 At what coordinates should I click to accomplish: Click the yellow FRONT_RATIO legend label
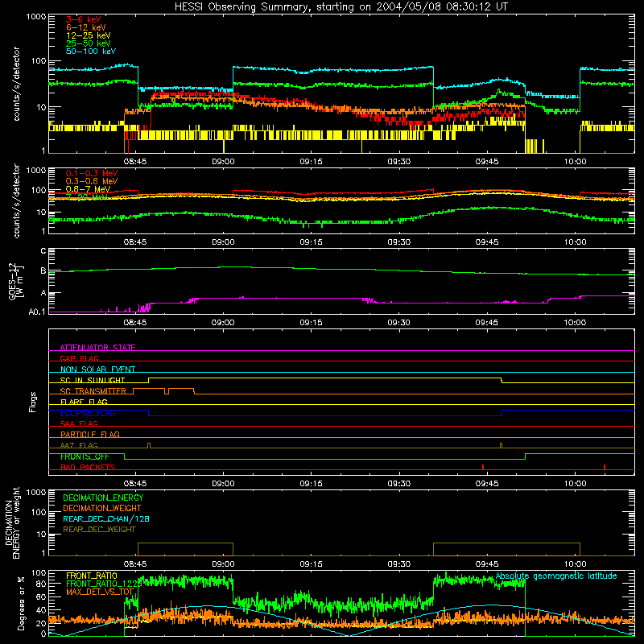(x=92, y=576)
